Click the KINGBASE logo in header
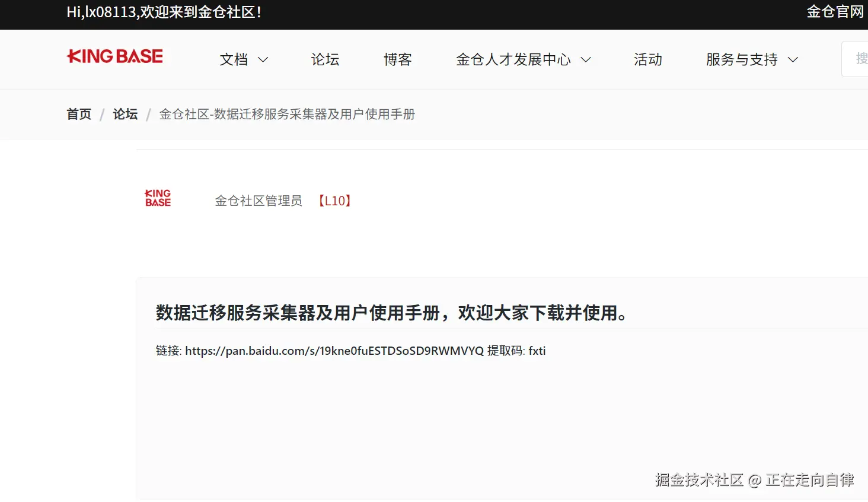This screenshot has height=502, width=868. coord(114,56)
